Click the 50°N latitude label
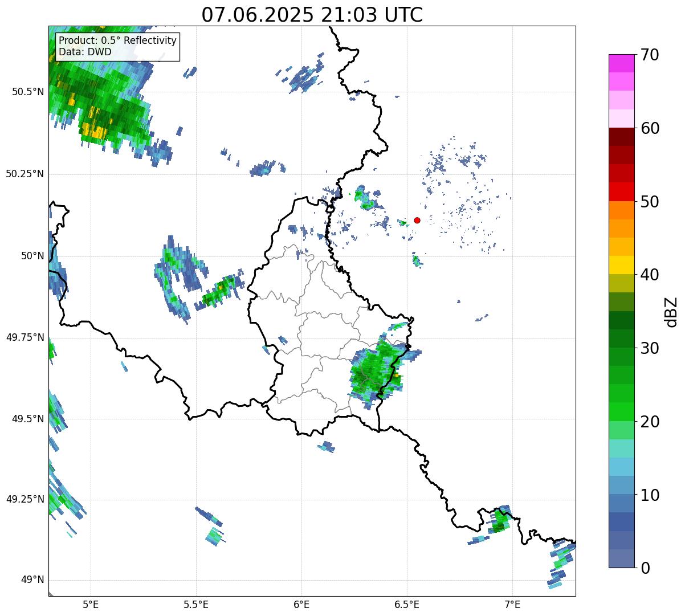Viewport: 685px width, 616px height. [32, 256]
